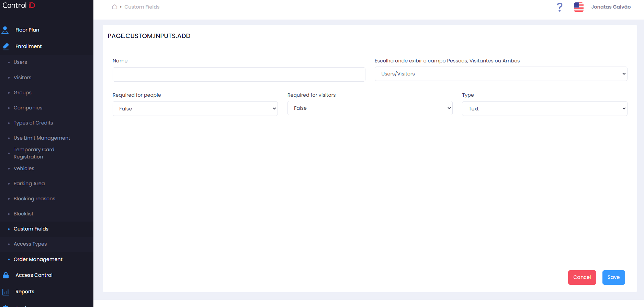Navigate to Parking Area
The width and height of the screenshot is (644, 307).
(29, 184)
